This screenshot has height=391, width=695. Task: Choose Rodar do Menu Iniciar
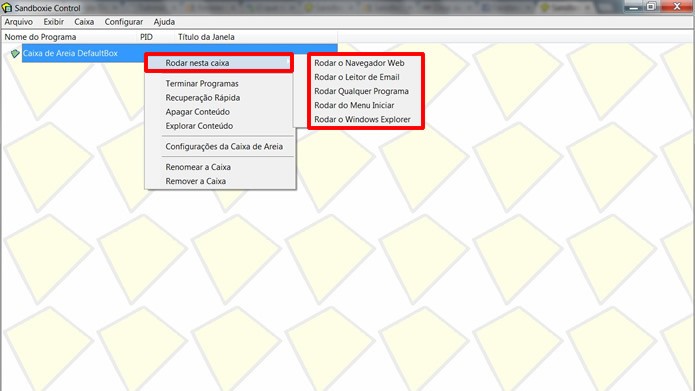coord(354,106)
